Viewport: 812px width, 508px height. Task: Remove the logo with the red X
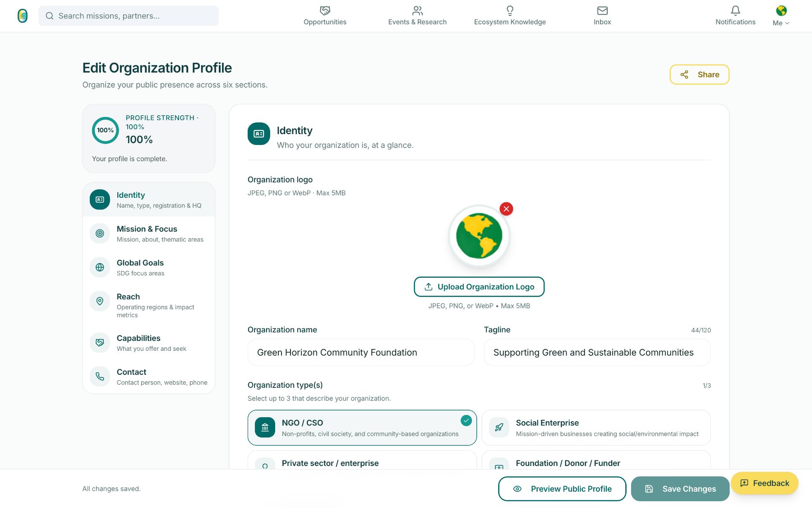[x=506, y=209]
